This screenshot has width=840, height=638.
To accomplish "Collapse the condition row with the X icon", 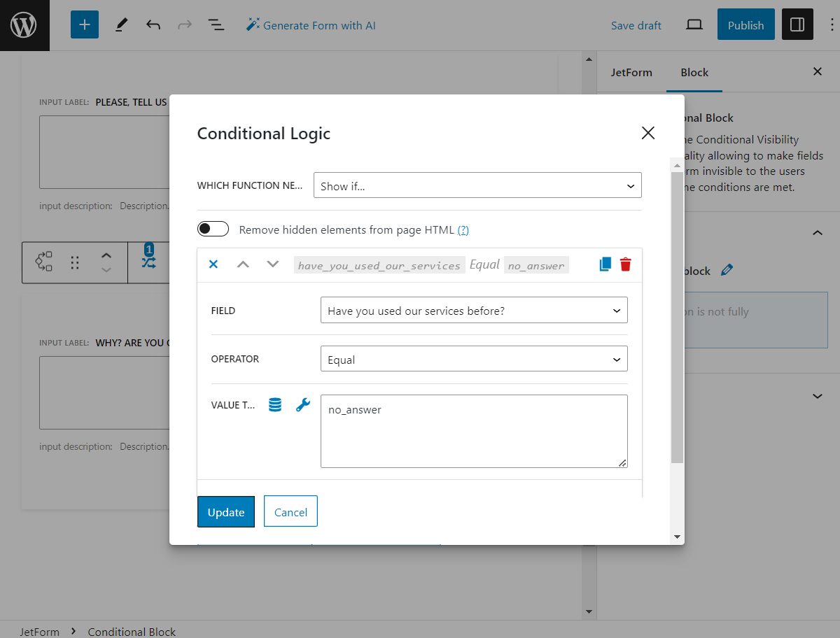I will coord(213,264).
